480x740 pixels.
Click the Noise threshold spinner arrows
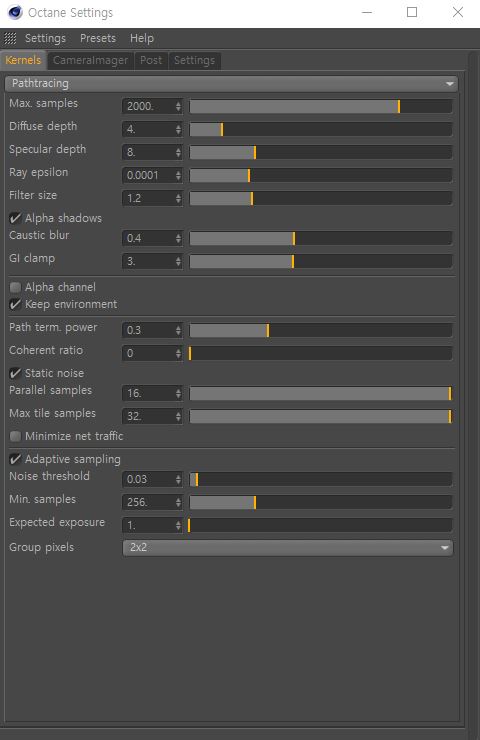(178, 479)
